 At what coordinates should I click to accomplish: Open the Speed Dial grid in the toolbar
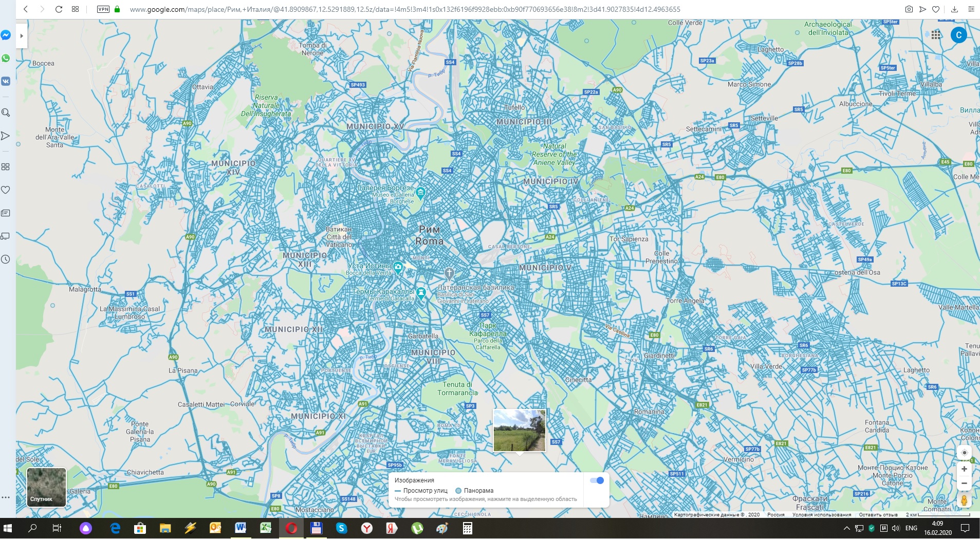75,9
